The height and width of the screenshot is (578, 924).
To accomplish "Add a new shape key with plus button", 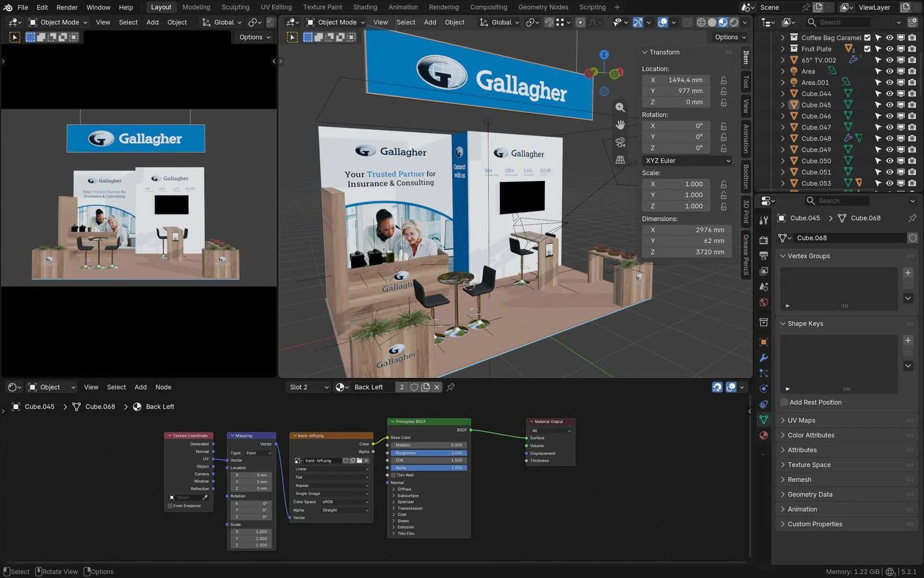I will click(908, 340).
